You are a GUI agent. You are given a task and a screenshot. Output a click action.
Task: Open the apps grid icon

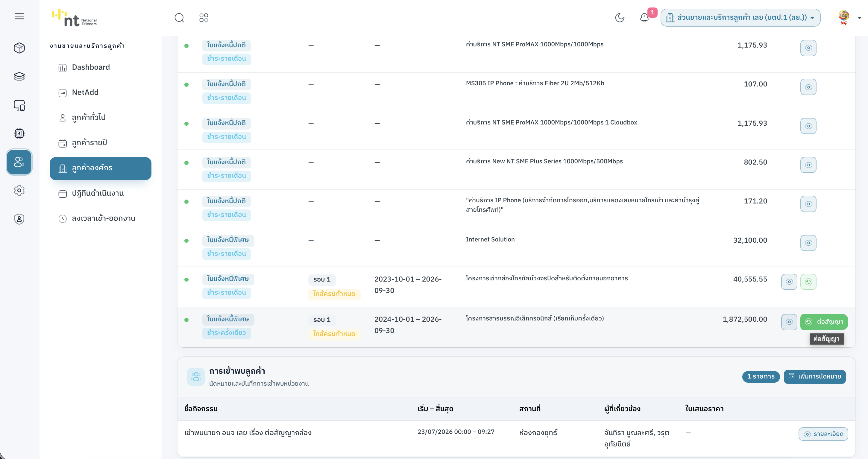click(204, 18)
